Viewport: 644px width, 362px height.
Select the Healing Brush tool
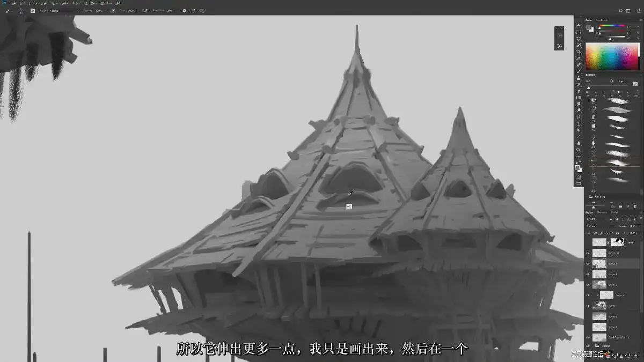(579, 64)
